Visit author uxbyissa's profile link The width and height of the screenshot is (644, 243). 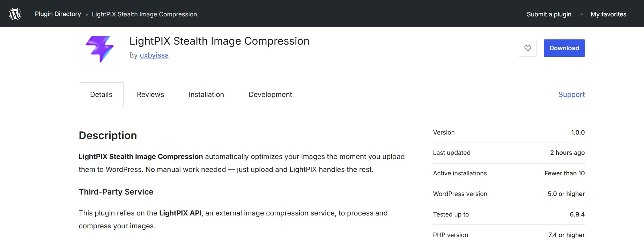(x=154, y=55)
